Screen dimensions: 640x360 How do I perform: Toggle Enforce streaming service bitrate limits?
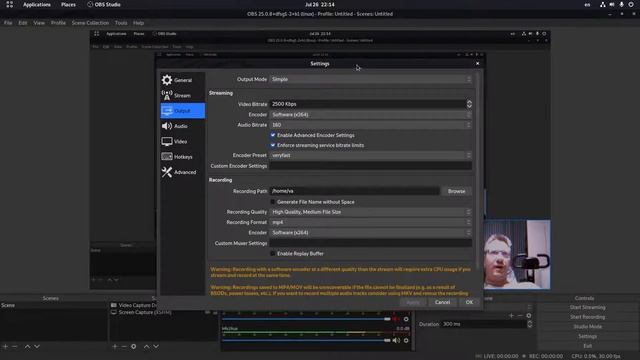pos(273,145)
